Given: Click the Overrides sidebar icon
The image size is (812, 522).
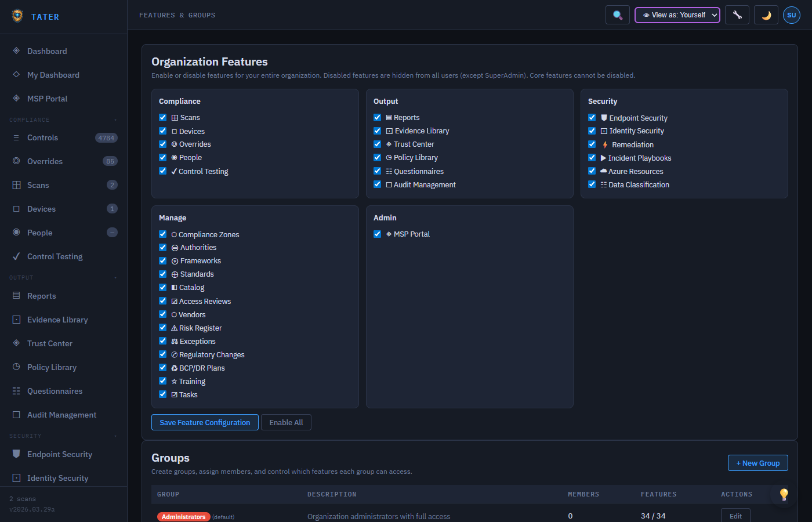Looking at the screenshot, I should [16, 161].
